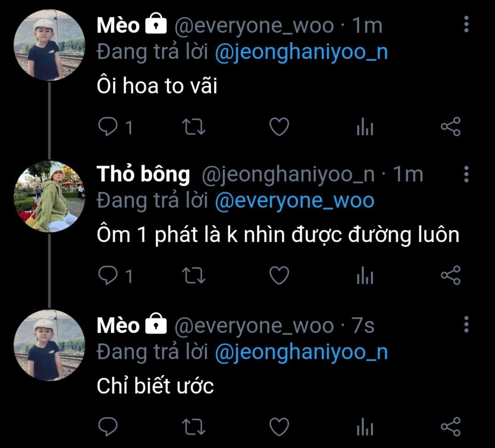Open more options for first Mèo tweet
The width and height of the screenshot is (495, 448).
(466, 24)
